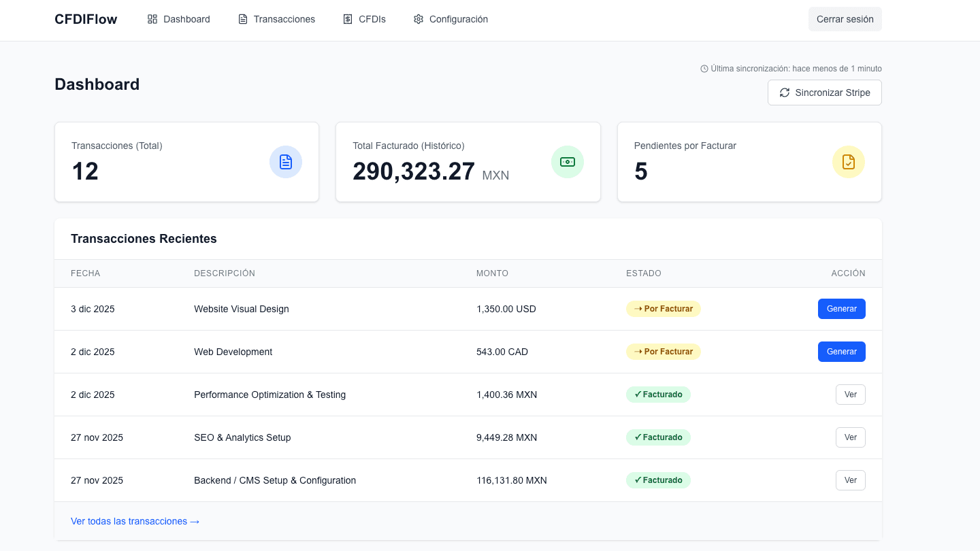View the Backend / CMS Setup invoice
The image size is (980, 551).
point(850,480)
